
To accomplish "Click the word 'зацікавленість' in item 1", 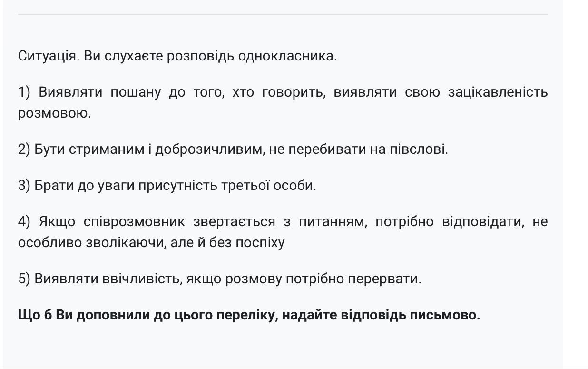I will [498, 92].
